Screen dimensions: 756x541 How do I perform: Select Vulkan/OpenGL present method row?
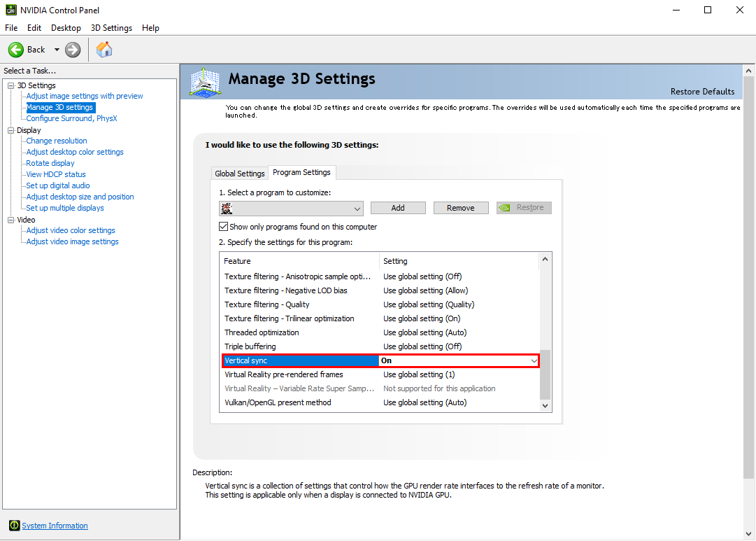(x=380, y=402)
